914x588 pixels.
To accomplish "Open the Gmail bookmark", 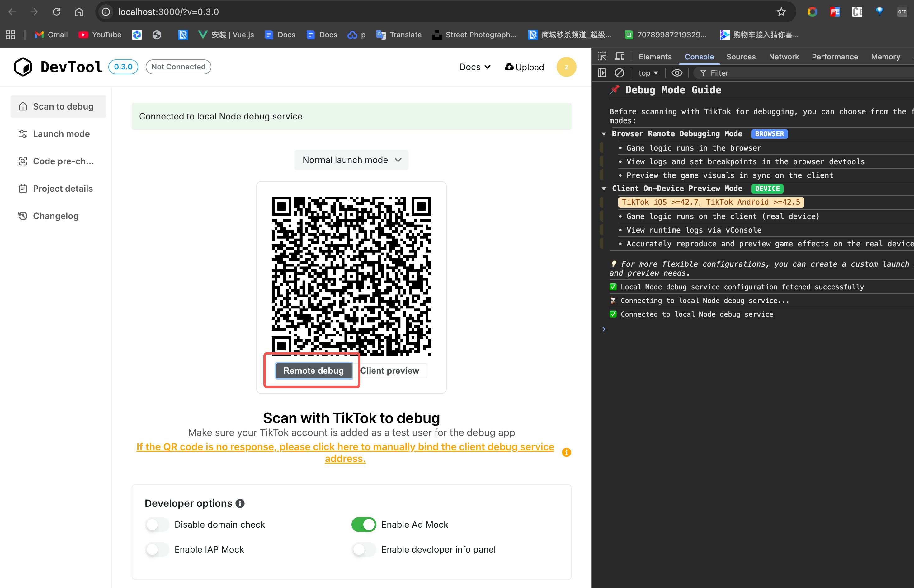I will click(x=51, y=35).
